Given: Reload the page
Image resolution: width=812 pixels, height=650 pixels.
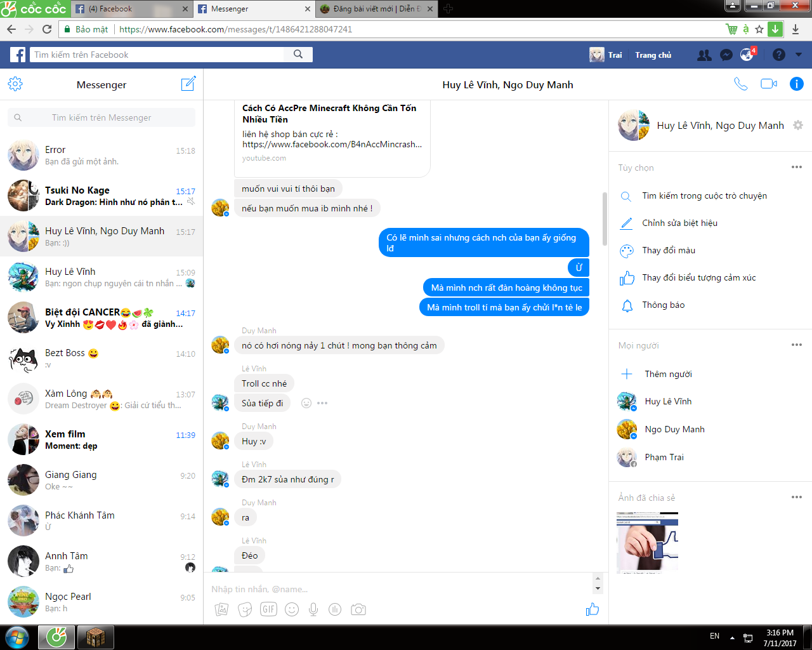Looking at the screenshot, I should [47, 29].
